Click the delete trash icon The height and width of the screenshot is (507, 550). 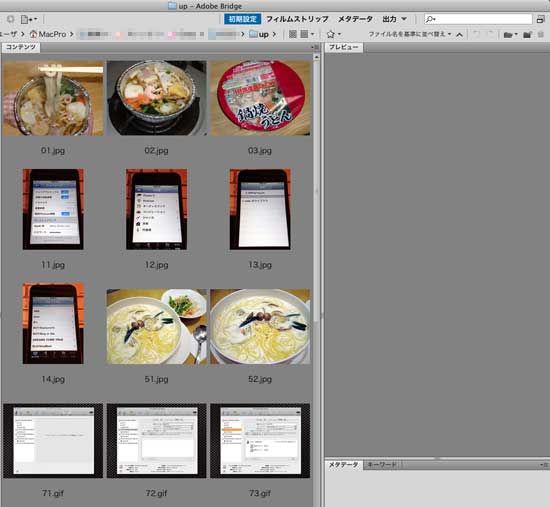tap(541, 34)
